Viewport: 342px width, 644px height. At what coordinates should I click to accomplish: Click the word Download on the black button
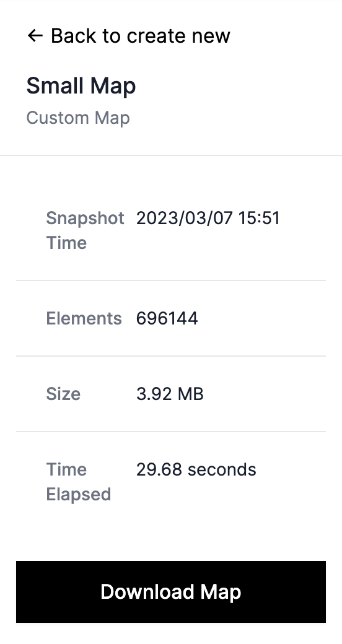[x=147, y=592]
